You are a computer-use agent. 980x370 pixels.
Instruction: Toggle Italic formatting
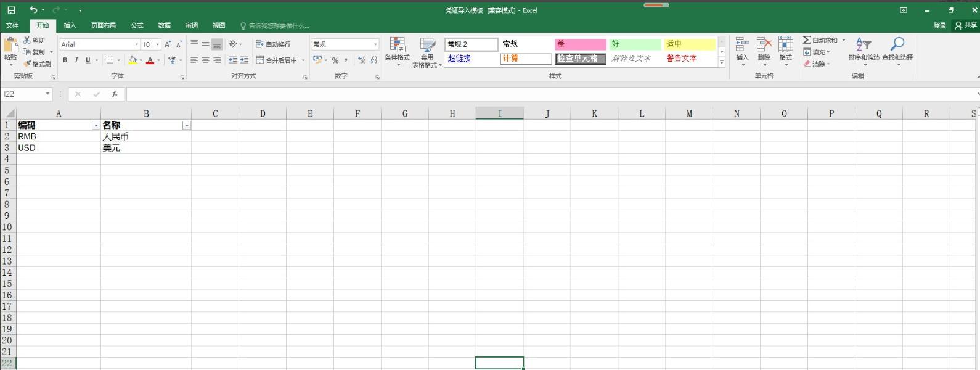pyautogui.click(x=76, y=60)
